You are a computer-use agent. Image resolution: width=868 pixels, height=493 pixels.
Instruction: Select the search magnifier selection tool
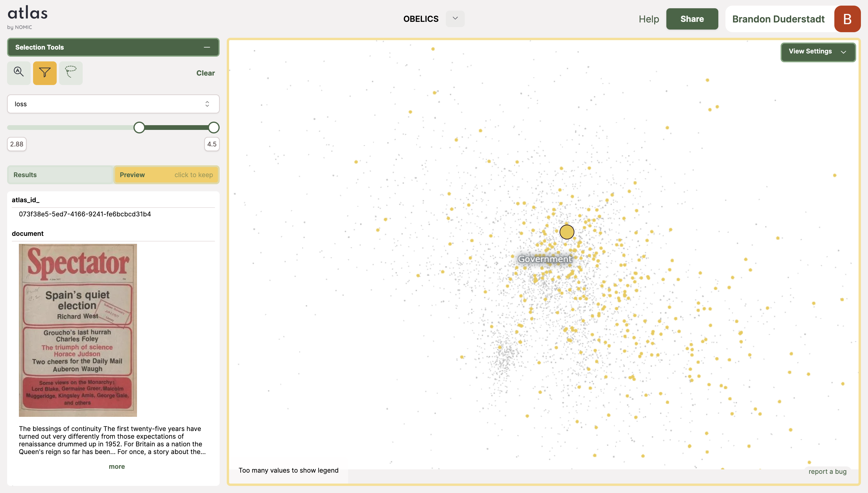pos(19,72)
